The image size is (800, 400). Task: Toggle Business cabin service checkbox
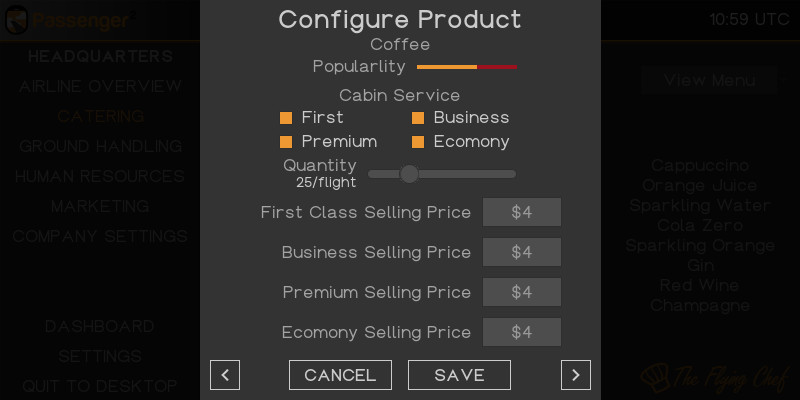[418, 118]
